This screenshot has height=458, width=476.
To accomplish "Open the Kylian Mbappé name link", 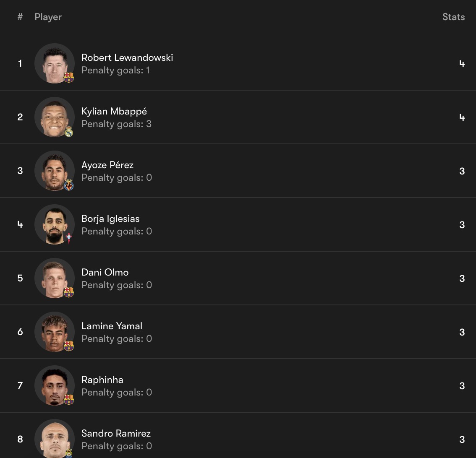I will (x=114, y=112).
